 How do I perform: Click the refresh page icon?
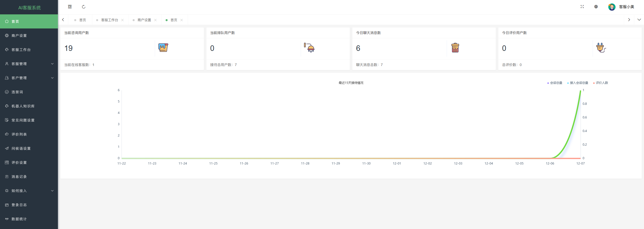[x=84, y=7]
